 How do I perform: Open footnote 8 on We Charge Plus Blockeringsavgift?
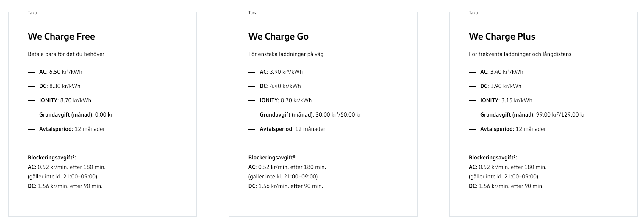515,156
